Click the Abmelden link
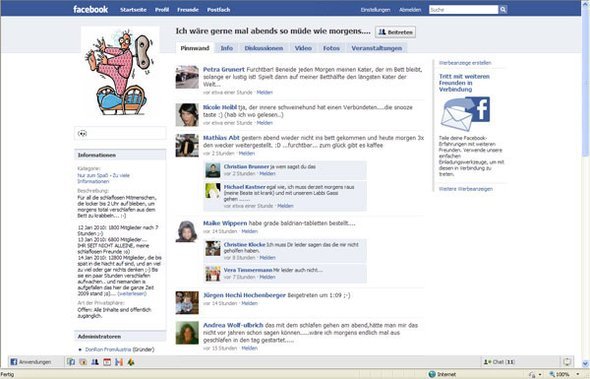This screenshot has height=379, width=590. point(410,10)
